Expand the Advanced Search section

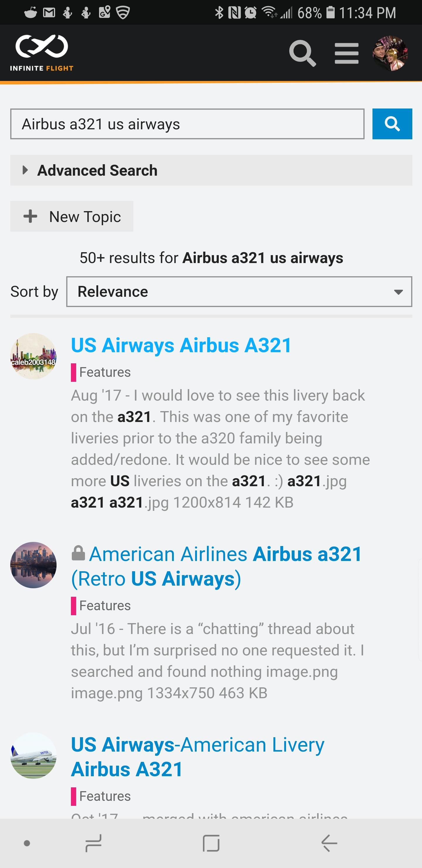(x=97, y=170)
